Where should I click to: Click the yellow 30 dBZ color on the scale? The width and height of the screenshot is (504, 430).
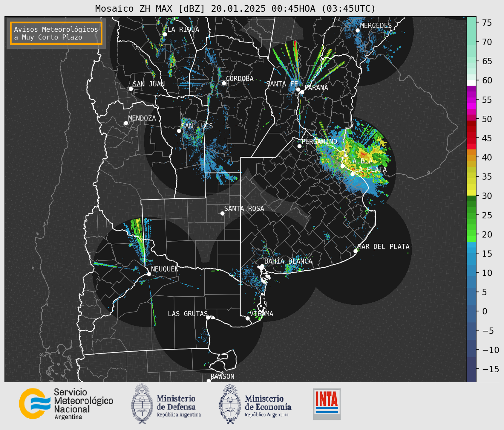pyautogui.click(x=471, y=193)
